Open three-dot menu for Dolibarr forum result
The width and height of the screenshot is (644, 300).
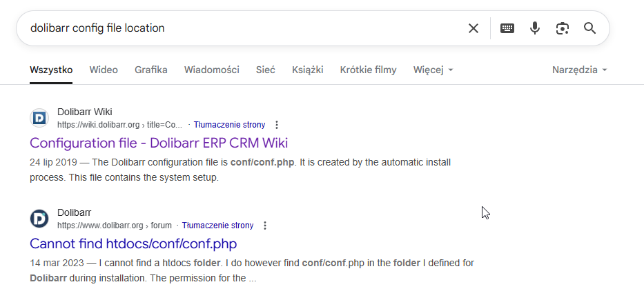tap(265, 226)
